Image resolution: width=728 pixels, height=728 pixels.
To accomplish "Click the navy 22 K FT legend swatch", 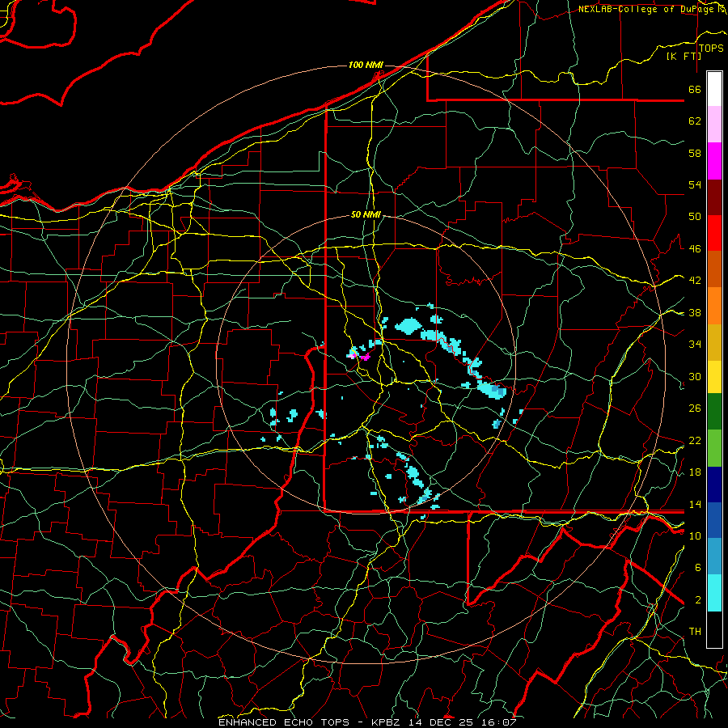I will (x=714, y=485).
